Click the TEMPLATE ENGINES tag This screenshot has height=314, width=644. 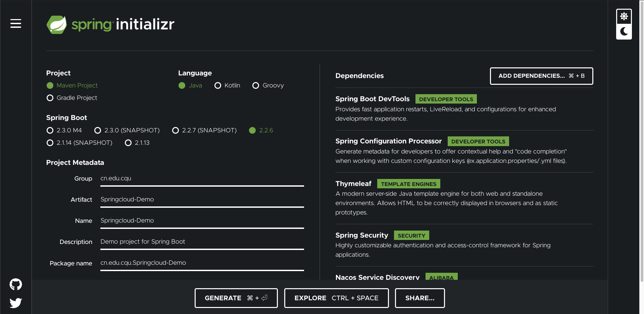[x=409, y=184]
